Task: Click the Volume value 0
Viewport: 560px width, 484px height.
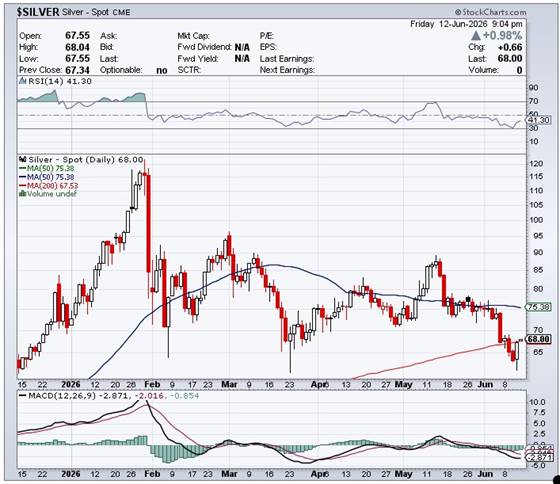Action: 519,70
